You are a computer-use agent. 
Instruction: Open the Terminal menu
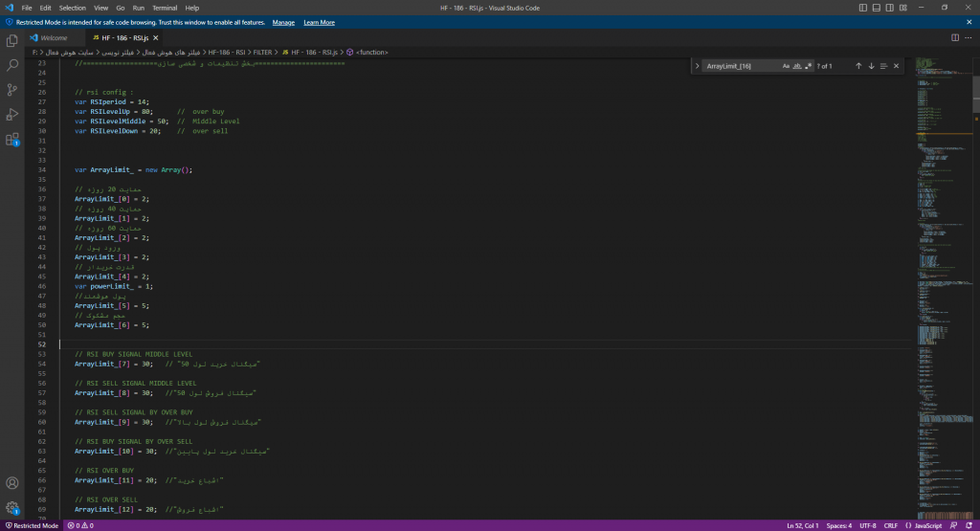(164, 8)
